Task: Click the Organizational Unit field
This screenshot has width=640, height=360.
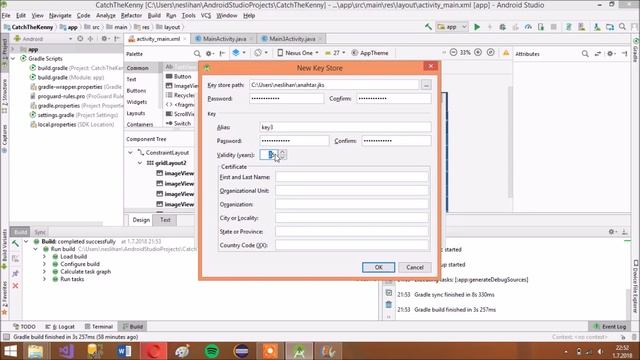Action: click(351, 191)
